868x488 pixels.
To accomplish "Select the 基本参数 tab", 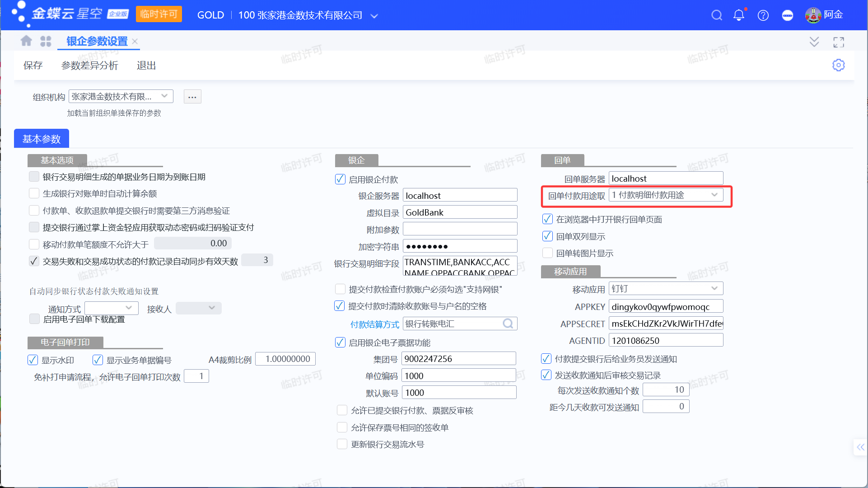I will click(42, 139).
